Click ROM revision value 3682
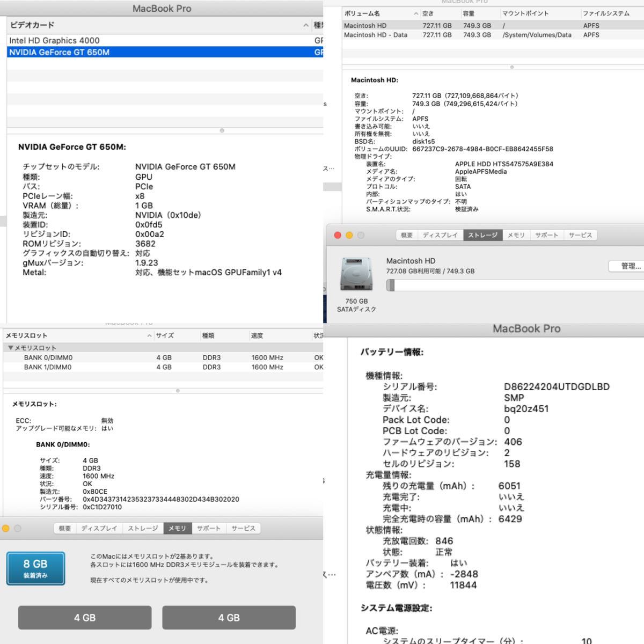The height and width of the screenshot is (644, 644). pyautogui.click(x=145, y=244)
